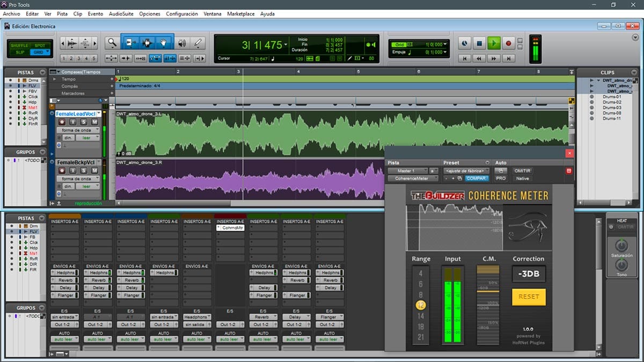The width and height of the screenshot is (644, 362).
Task: Click the main counter display 3|1|475
Action: 262,45
